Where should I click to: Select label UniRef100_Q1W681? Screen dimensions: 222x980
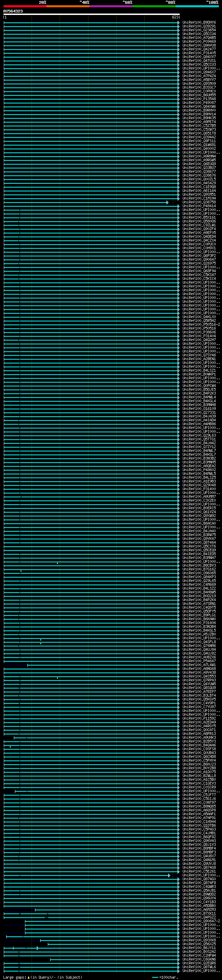pos(199,145)
